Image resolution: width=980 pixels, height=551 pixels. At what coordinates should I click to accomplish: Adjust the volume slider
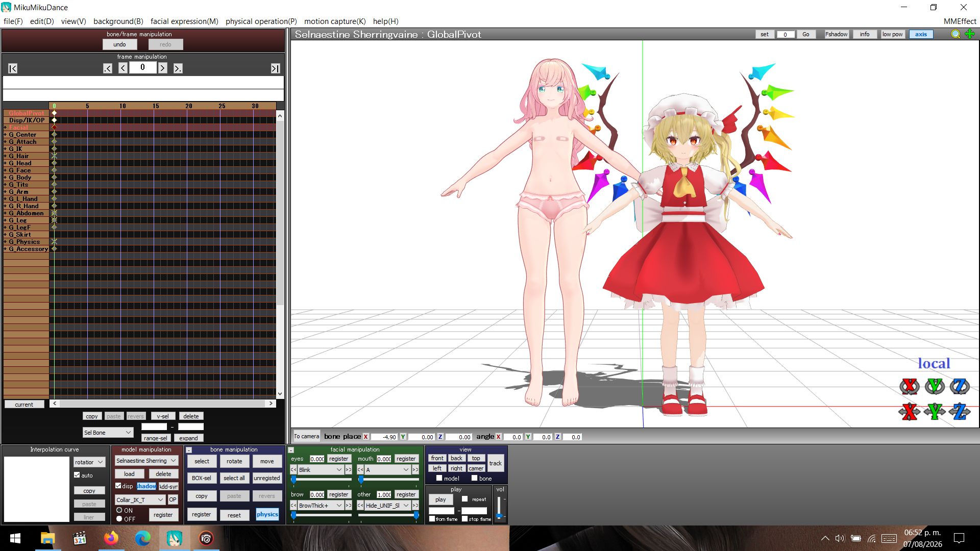click(x=499, y=508)
